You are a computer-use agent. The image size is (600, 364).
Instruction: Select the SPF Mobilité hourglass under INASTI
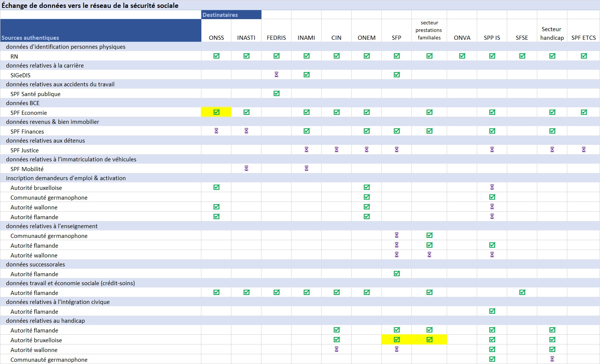(246, 168)
